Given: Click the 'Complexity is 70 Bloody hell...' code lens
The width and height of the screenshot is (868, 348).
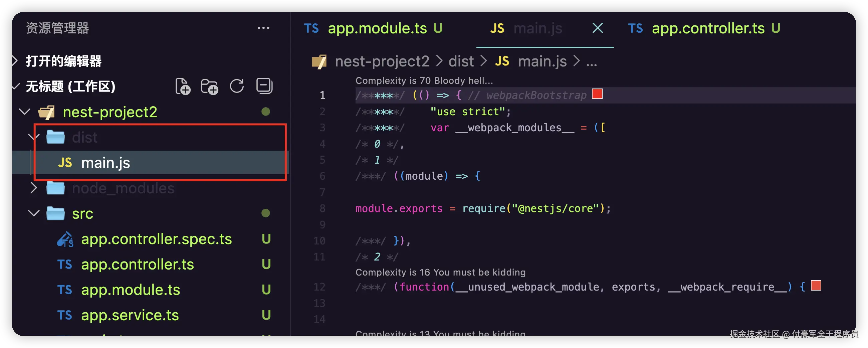Looking at the screenshot, I should pos(424,80).
